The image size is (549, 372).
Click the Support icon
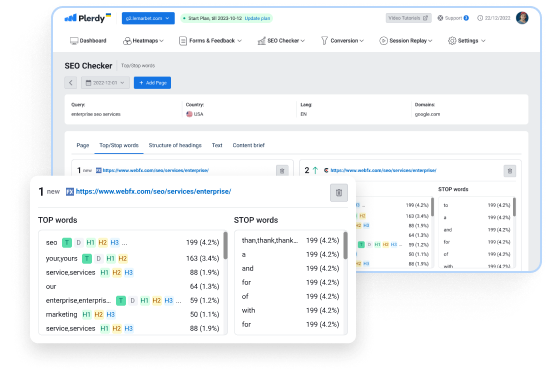pos(440,18)
